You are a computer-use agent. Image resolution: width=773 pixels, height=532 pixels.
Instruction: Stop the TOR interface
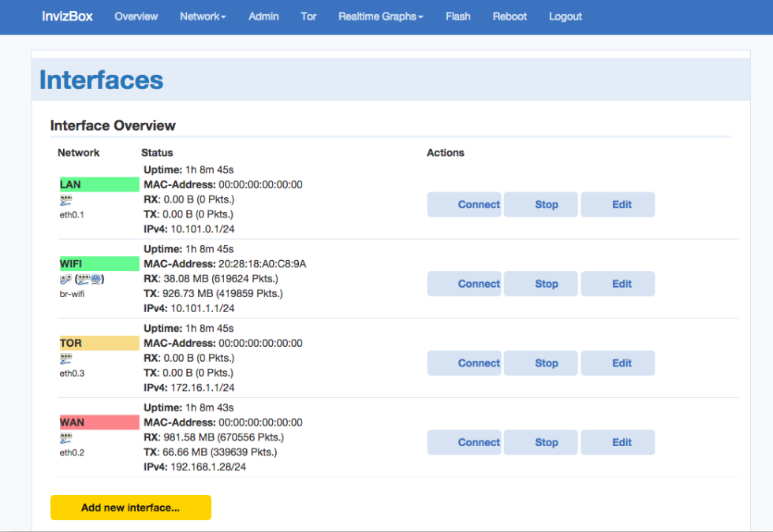click(540, 363)
